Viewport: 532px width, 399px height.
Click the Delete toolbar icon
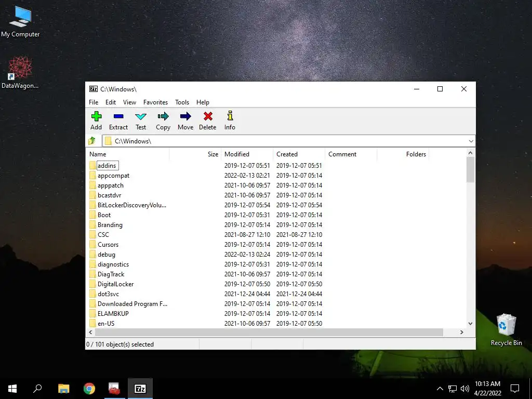coord(208,116)
